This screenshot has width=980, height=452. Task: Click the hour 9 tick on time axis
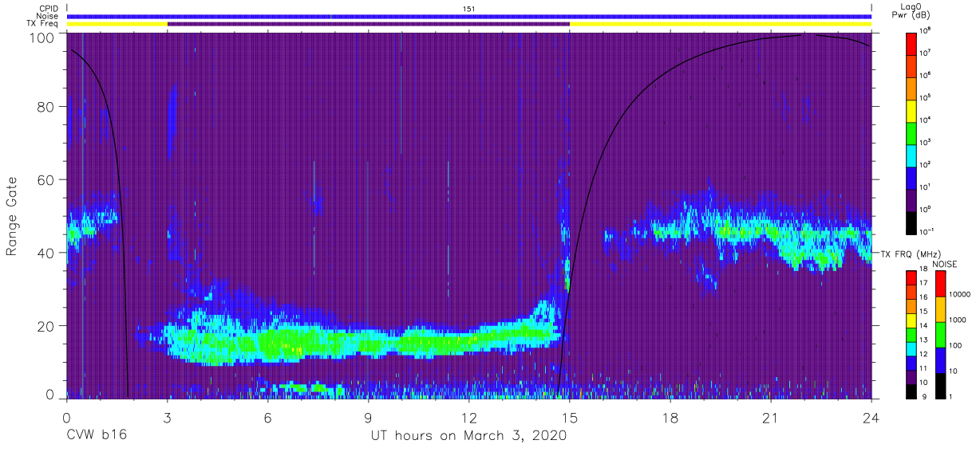click(369, 417)
